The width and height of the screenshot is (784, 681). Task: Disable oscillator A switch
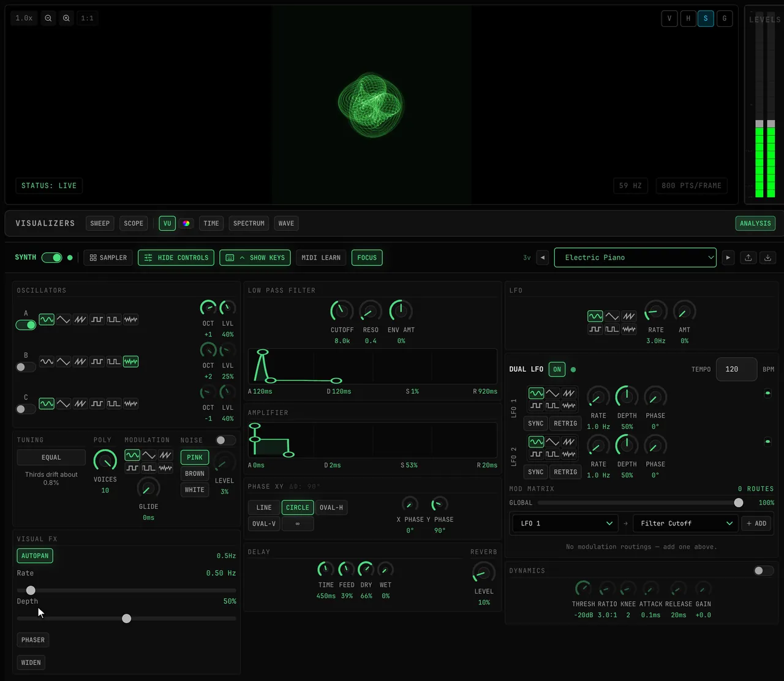[26, 325]
